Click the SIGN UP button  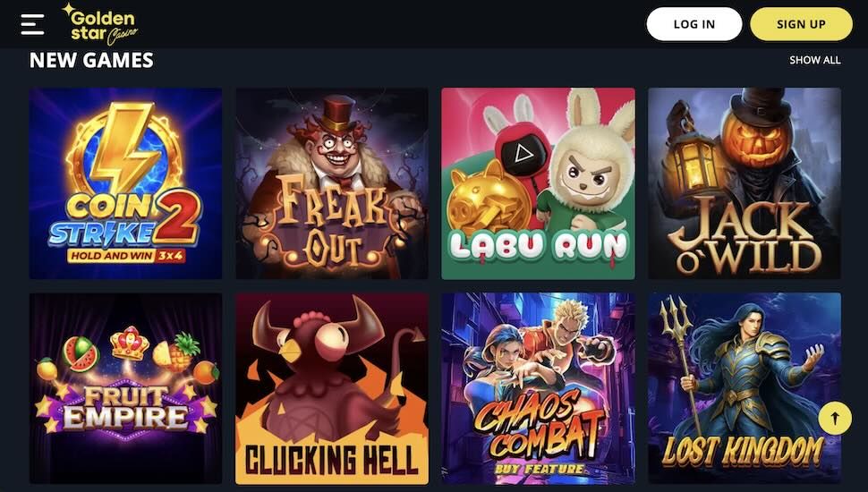(801, 24)
